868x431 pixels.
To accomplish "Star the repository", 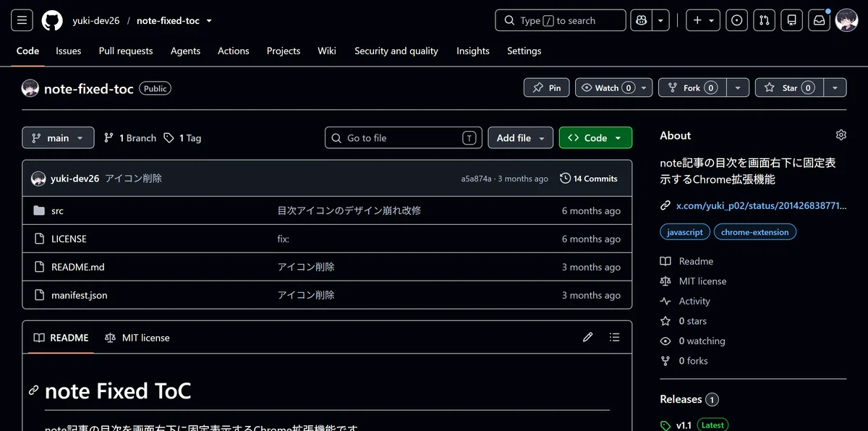I will click(x=789, y=88).
